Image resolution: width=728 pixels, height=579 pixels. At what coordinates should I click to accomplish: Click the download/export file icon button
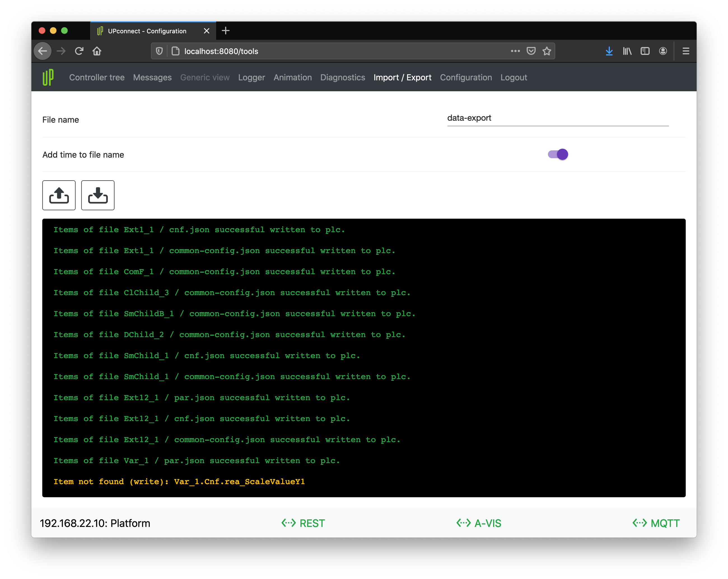coord(98,195)
